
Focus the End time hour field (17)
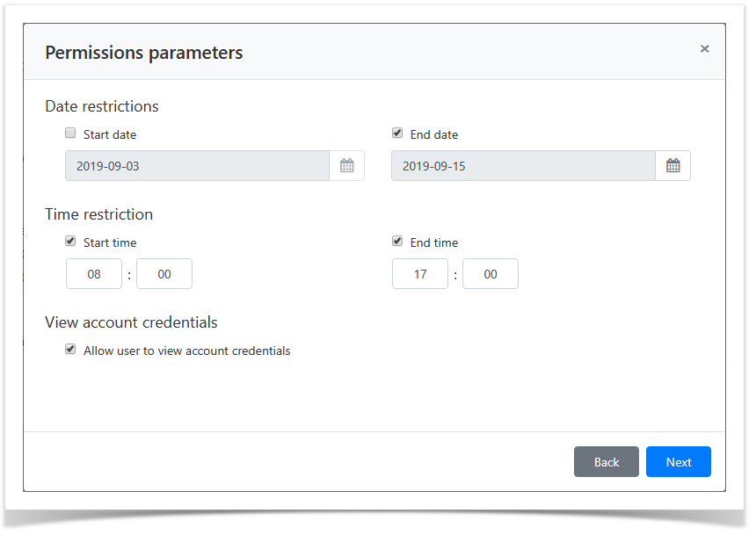(420, 274)
